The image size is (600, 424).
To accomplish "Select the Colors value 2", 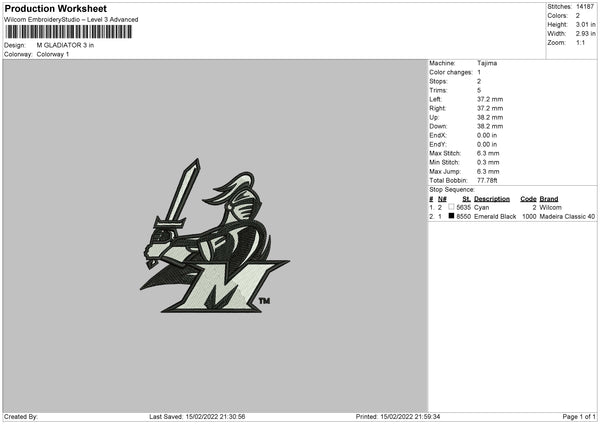I will 578,16.
